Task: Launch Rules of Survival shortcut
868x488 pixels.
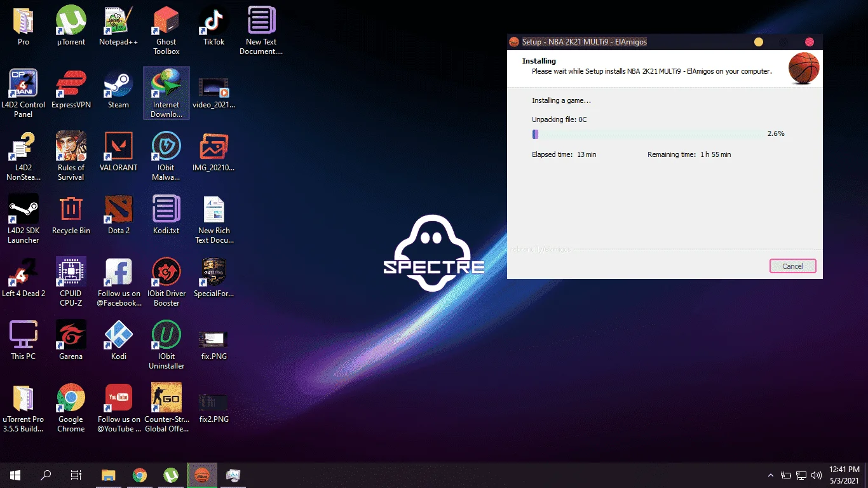Action: tap(71, 156)
